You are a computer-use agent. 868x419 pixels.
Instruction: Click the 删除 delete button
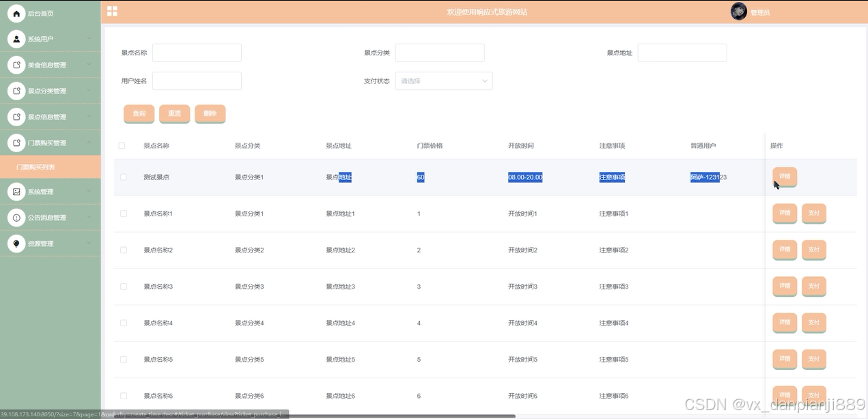click(210, 114)
